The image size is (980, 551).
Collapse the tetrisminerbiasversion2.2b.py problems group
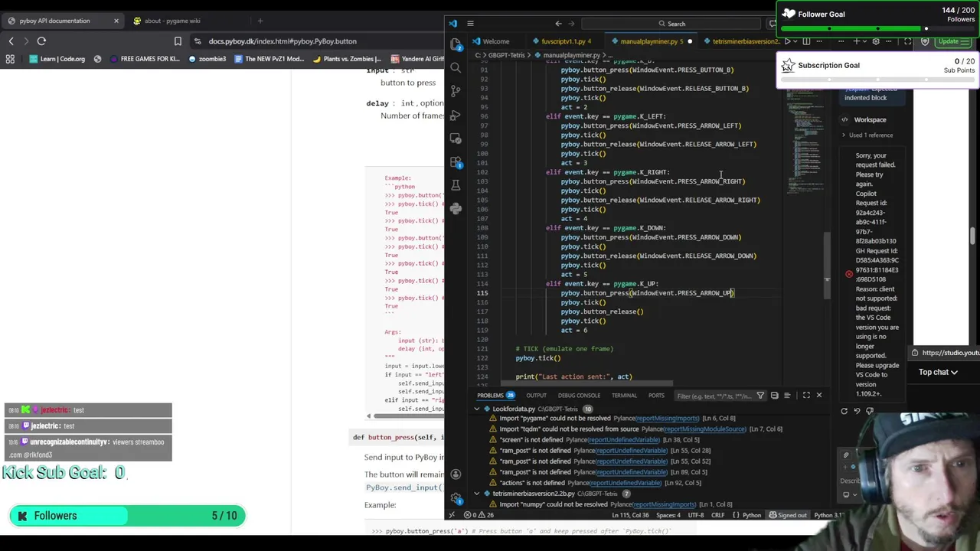pyautogui.click(x=476, y=494)
